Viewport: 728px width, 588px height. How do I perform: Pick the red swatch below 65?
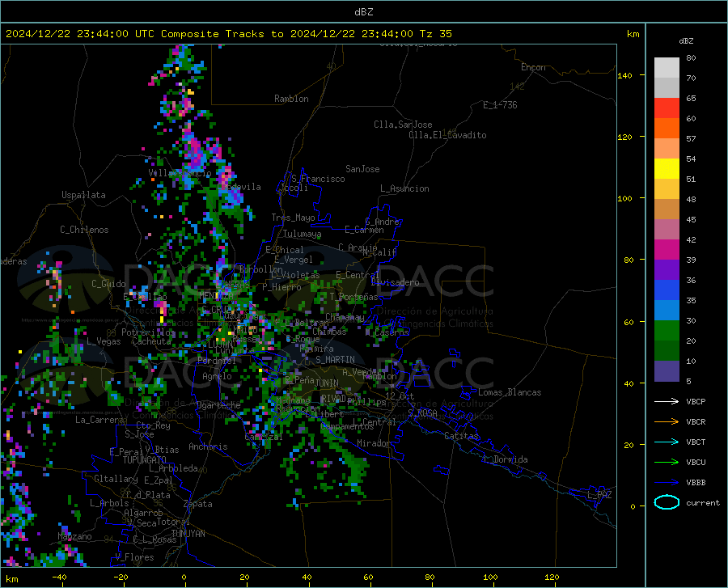667,108
